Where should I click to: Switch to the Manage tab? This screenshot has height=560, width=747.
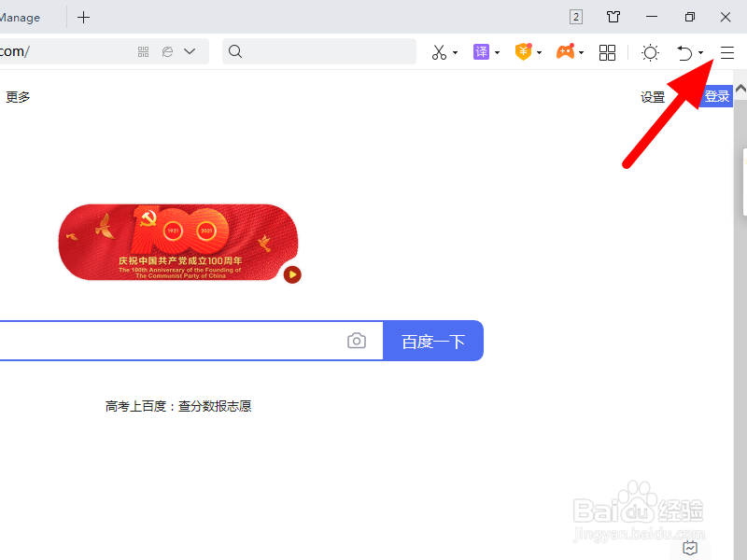21,17
